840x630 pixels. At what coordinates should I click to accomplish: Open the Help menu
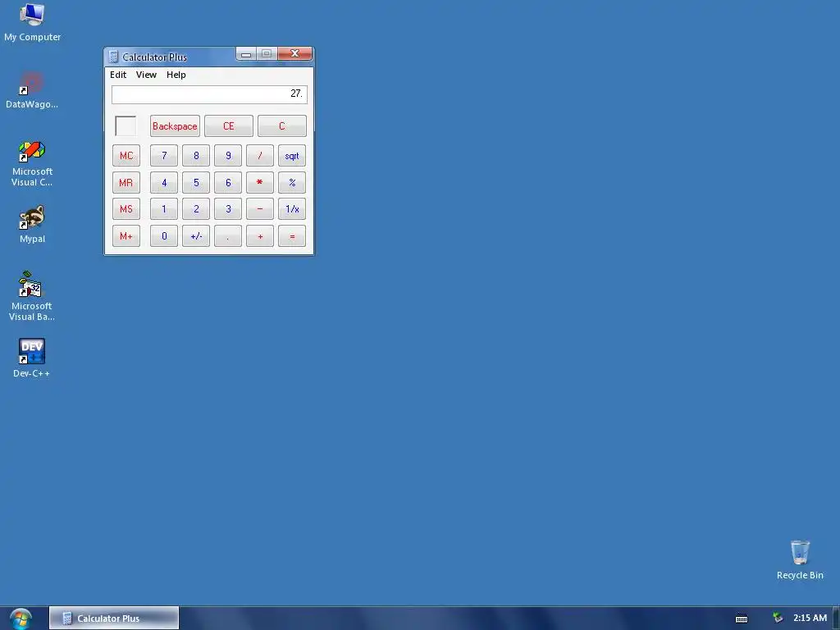176,75
